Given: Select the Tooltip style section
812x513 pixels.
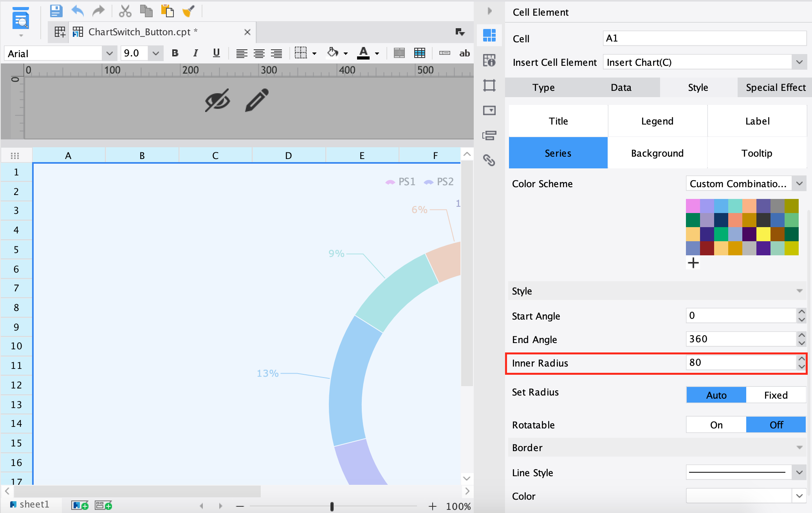Looking at the screenshot, I should pos(756,153).
